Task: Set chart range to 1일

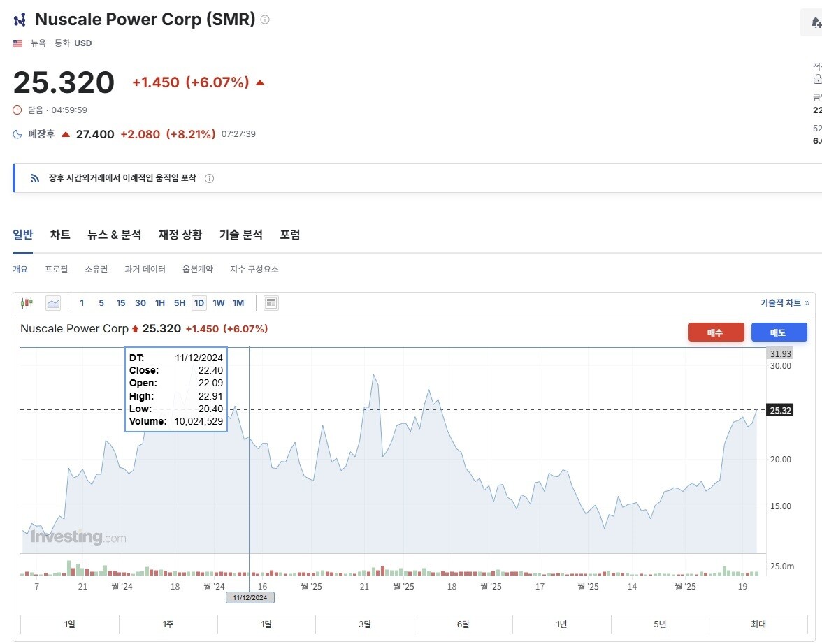Action: pos(70,624)
